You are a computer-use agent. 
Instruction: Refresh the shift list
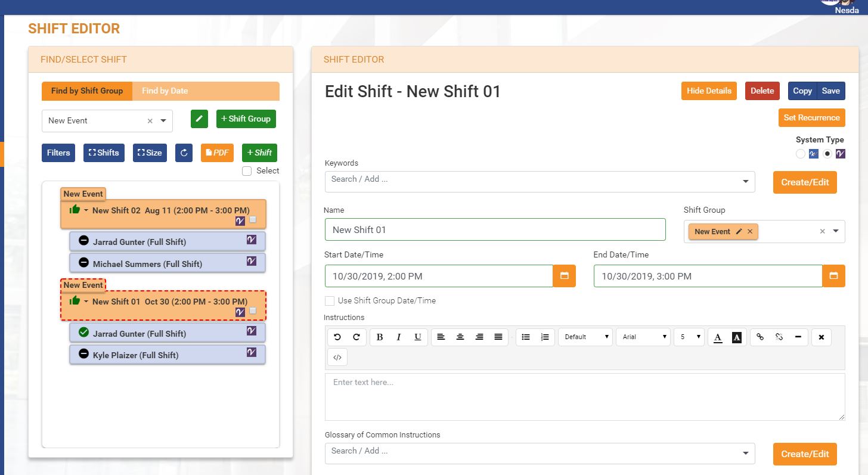pyautogui.click(x=184, y=153)
